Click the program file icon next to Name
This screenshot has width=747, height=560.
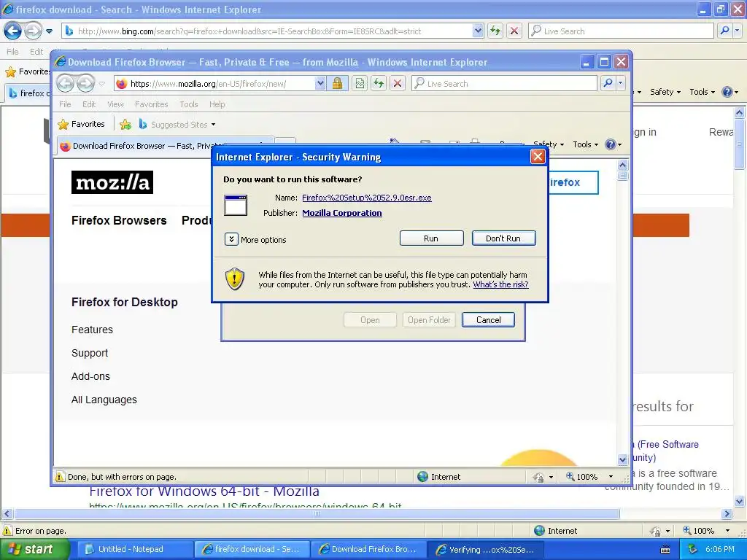(x=236, y=205)
